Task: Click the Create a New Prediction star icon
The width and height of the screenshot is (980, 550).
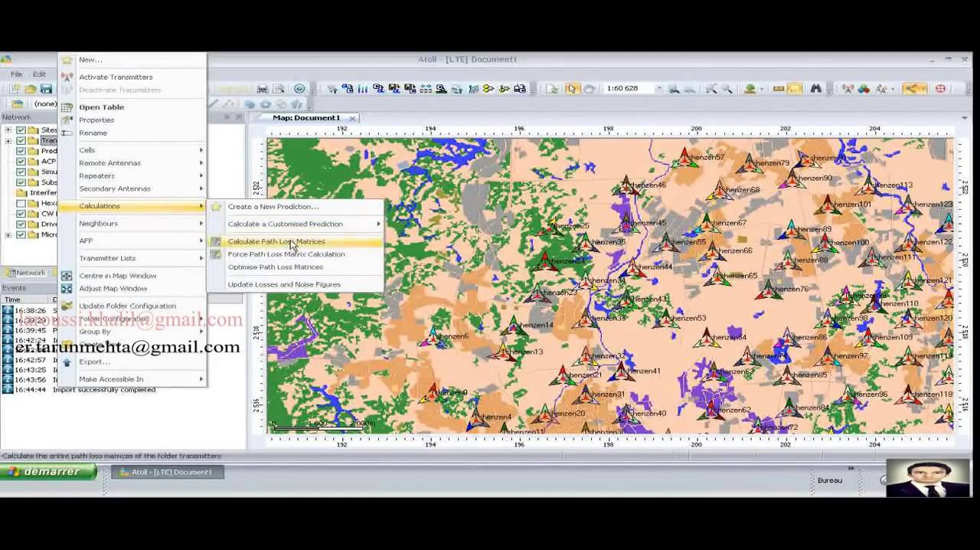Action: click(x=216, y=207)
